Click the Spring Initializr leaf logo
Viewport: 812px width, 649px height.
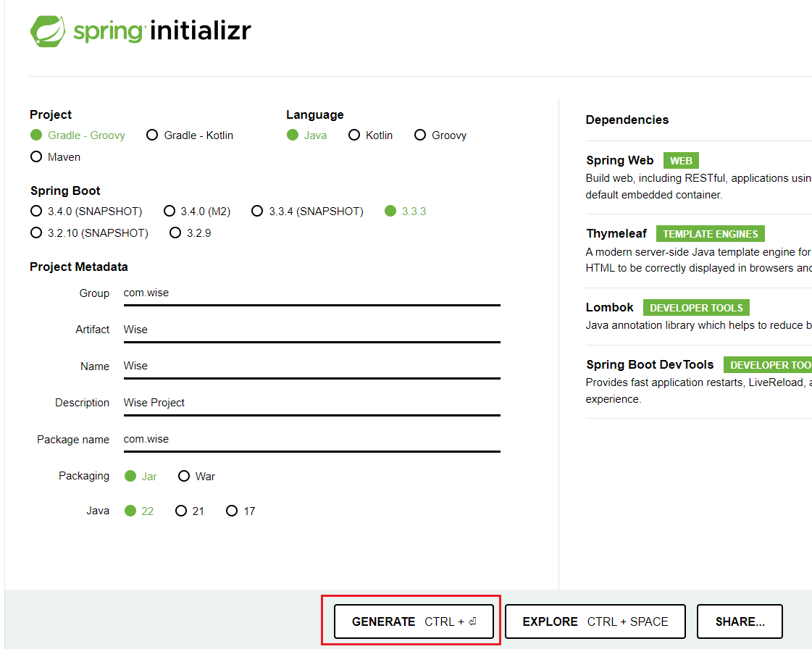pos(49,31)
